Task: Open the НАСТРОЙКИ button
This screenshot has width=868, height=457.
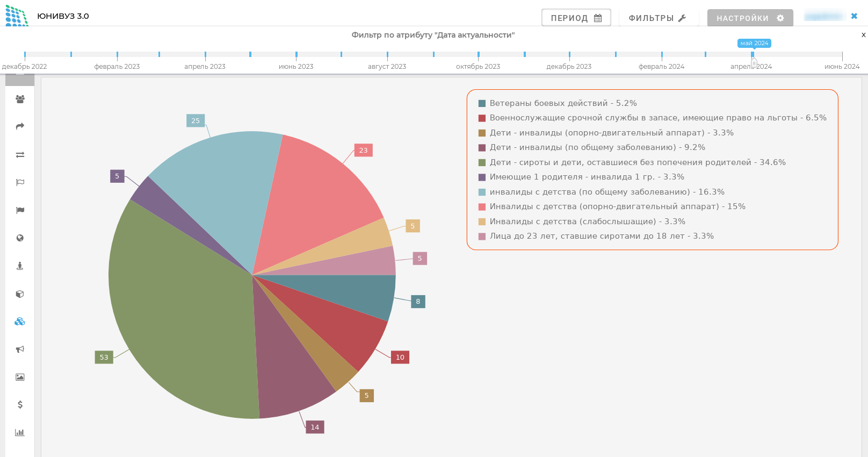Action: point(750,18)
